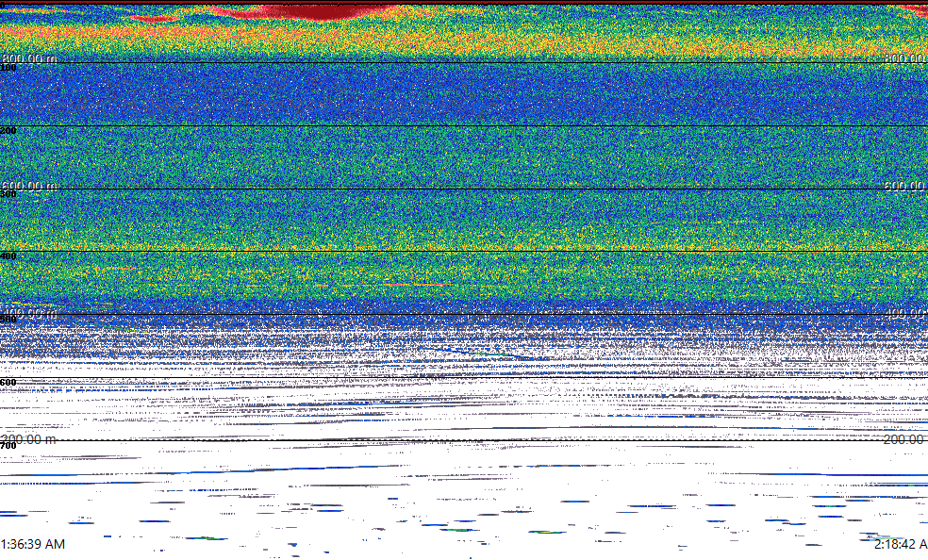Select the bold 500 depth grid label
This screenshot has height=560, width=928.
(x=8, y=320)
